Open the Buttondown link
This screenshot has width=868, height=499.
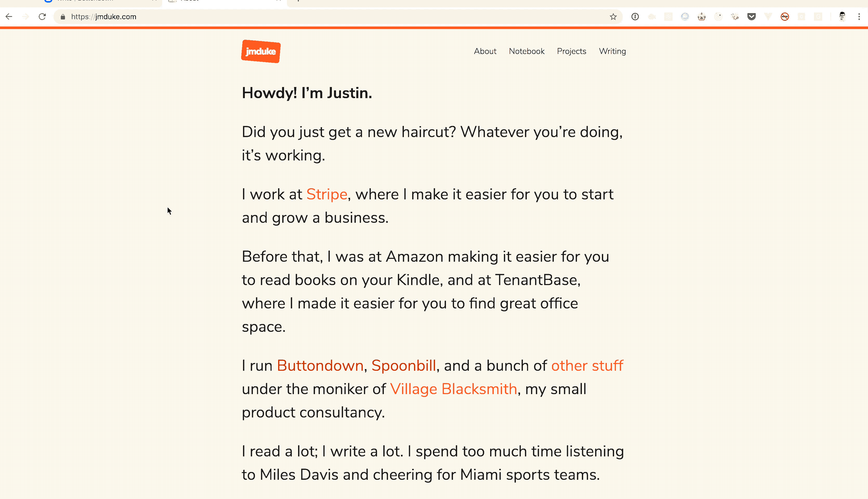click(320, 366)
